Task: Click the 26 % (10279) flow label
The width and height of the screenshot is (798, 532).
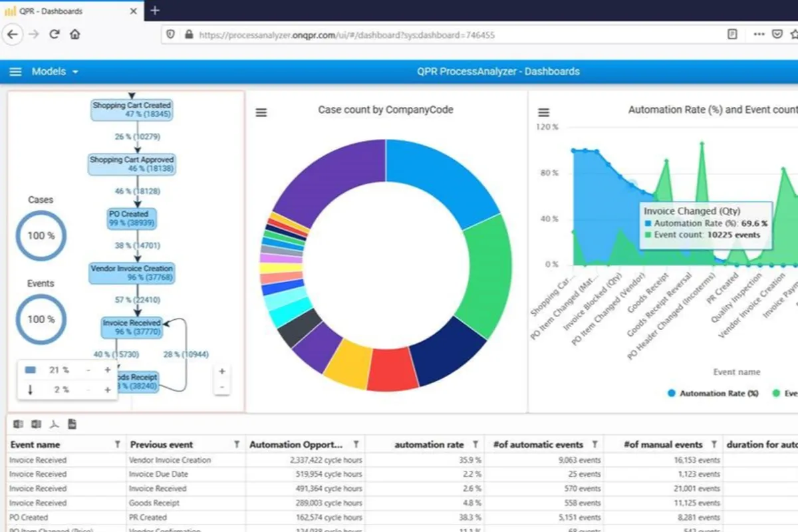Action: [137, 137]
